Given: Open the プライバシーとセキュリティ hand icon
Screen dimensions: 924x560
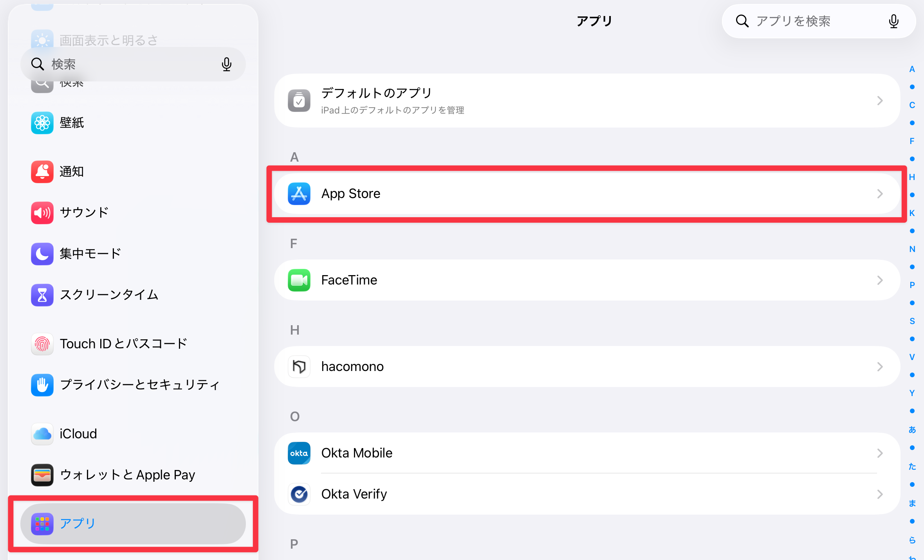Looking at the screenshot, I should point(42,385).
